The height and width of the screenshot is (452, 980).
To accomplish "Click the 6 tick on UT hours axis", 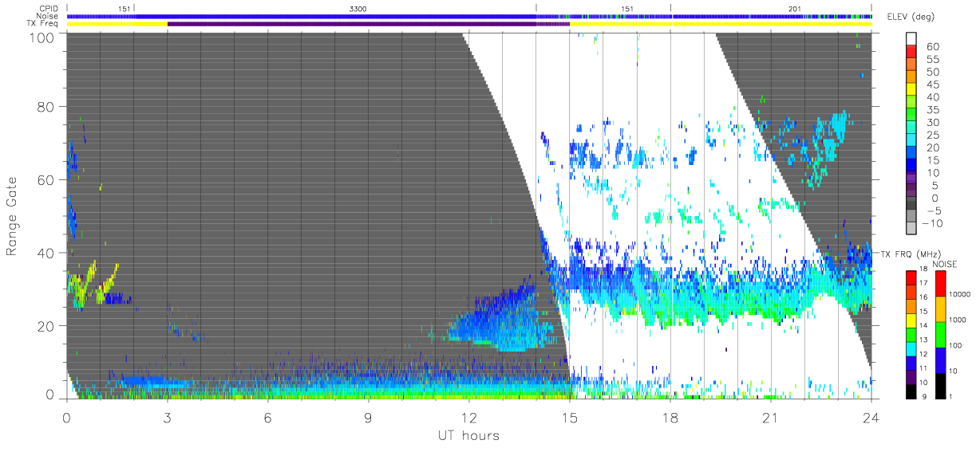I will (x=267, y=418).
